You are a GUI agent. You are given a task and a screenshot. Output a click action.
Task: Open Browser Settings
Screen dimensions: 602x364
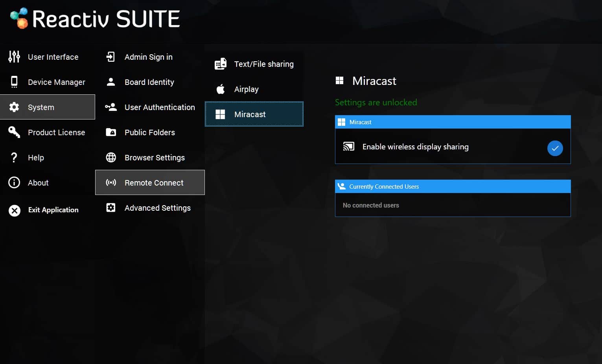pos(150,157)
